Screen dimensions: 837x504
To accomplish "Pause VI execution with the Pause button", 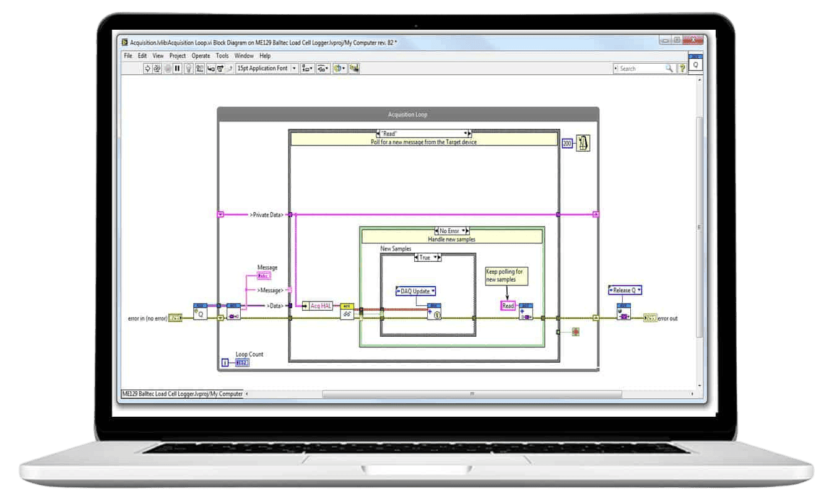I will click(x=177, y=68).
